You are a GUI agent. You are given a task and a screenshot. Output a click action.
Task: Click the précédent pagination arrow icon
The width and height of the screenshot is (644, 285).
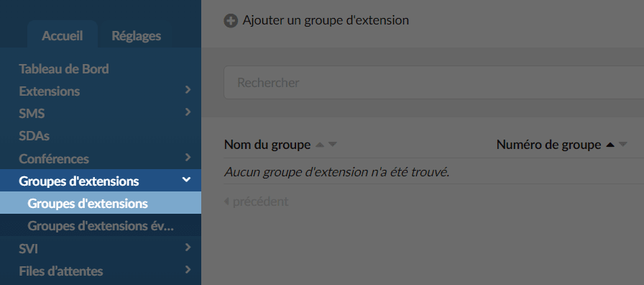(x=226, y=202)
